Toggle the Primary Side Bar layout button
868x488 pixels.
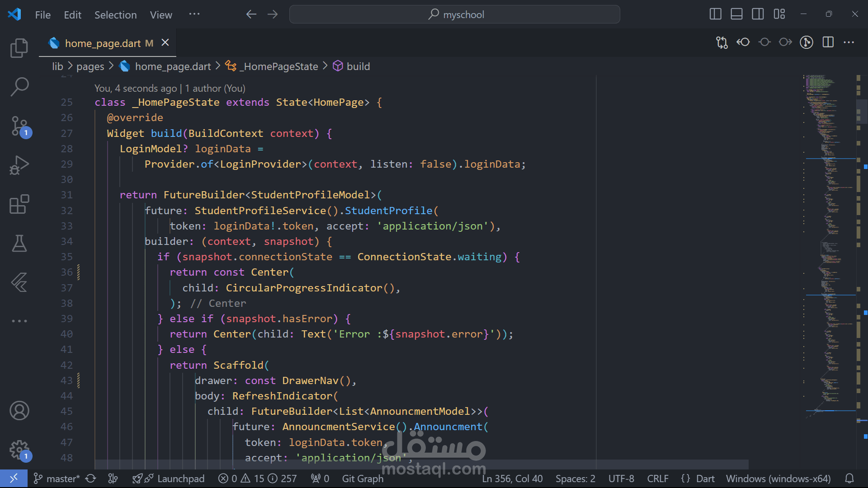click(715, 14)
